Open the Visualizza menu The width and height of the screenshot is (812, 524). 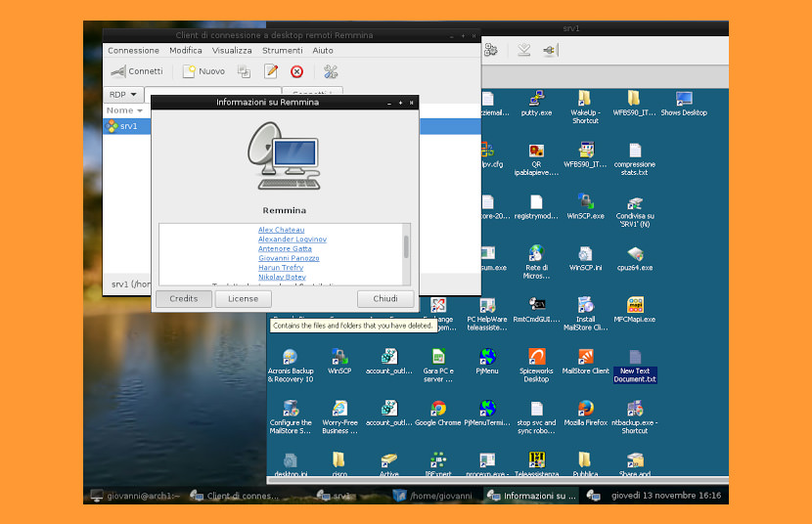tap(232, 50)
